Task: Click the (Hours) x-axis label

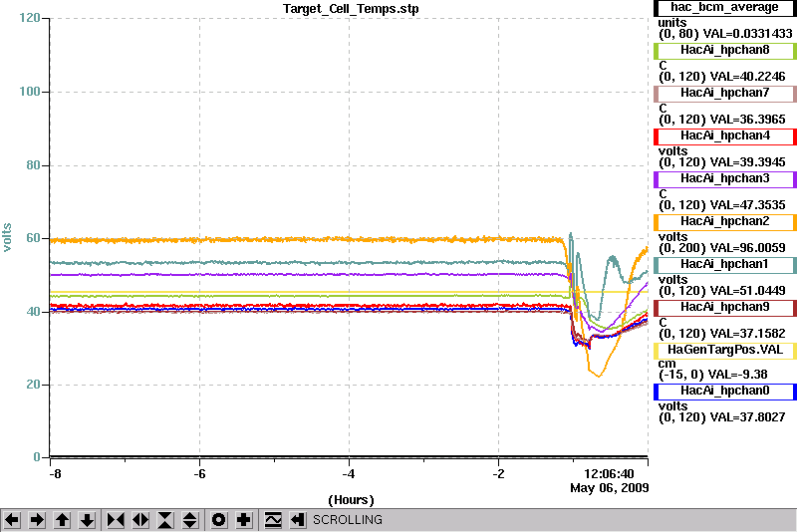Action: click(351, 500)
